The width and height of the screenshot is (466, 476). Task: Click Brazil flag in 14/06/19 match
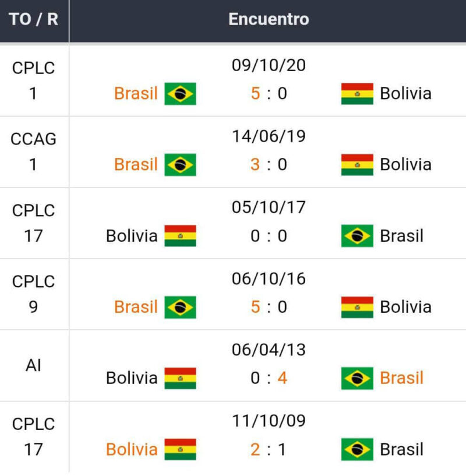[180, 165]
